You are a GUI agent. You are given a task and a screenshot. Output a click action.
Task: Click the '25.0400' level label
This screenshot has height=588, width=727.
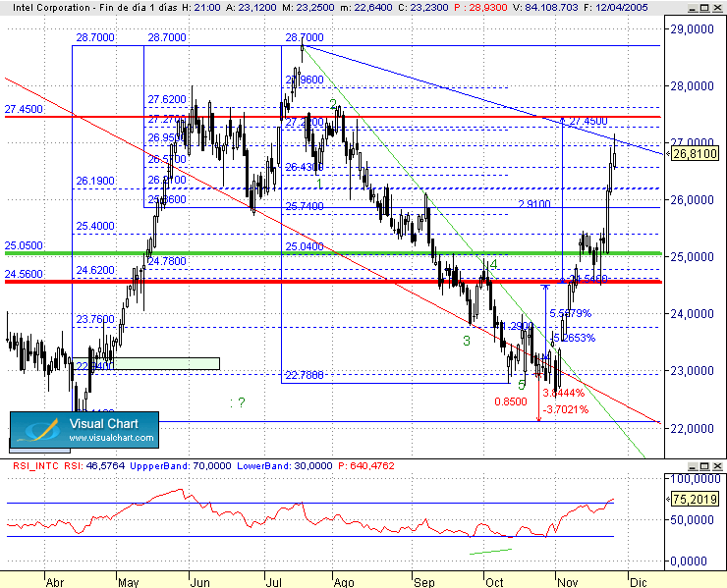click(x=305, y=246)
